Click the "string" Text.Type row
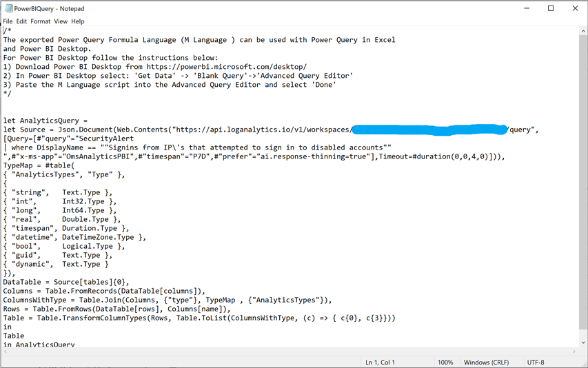The image size is (588, 368). point(58,193)
